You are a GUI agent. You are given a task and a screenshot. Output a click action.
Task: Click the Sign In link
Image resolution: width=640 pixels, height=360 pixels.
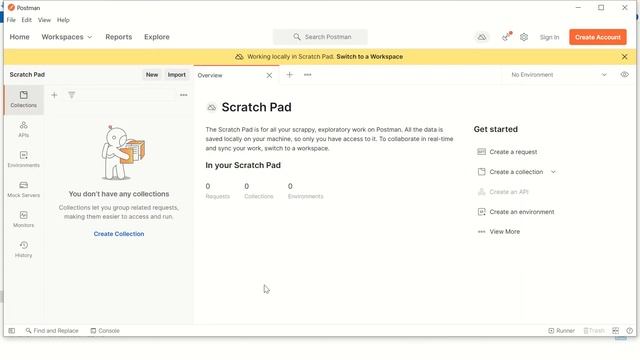tap(549, 37)
